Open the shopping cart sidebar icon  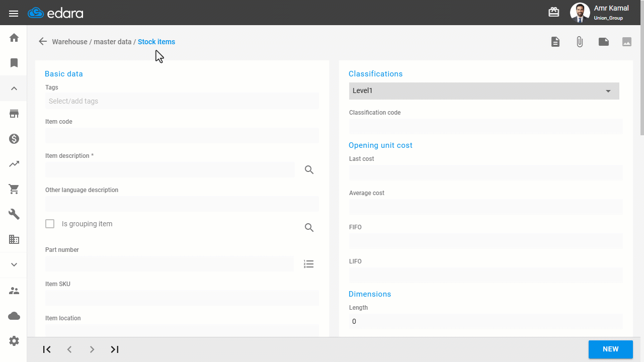[14, 189]
